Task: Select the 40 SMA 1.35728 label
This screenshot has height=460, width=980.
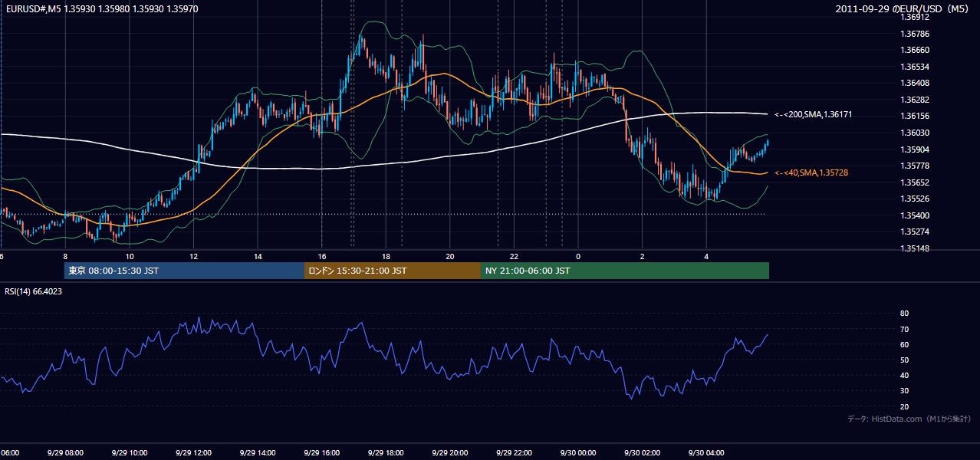Action: click(811, 173)
